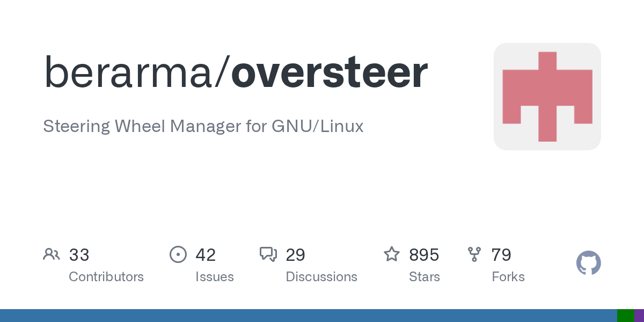The image size is (644, 322).
Task: Open the "Issues" label
Action: tap(214, 277)
